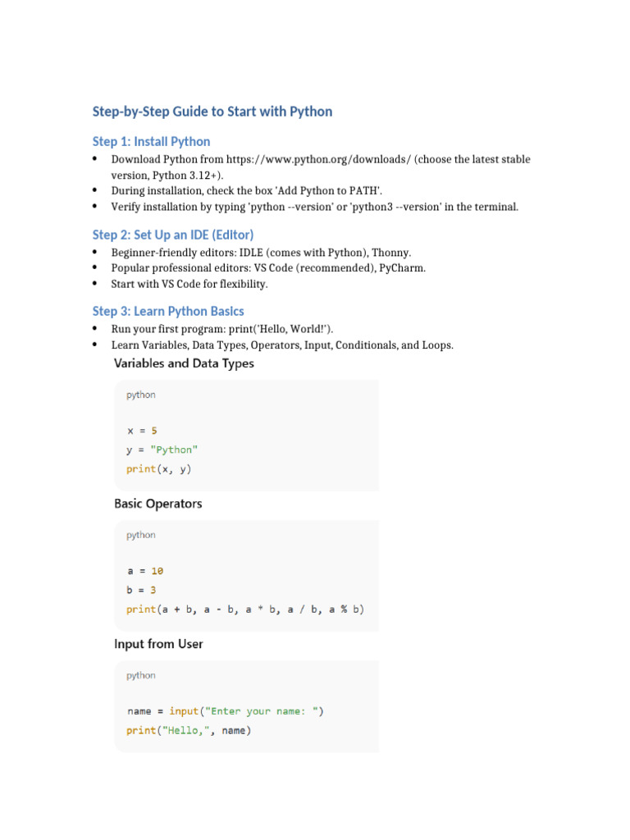
Task: Click the 'Basic Operators' subheading
Action: pos(157,503)
